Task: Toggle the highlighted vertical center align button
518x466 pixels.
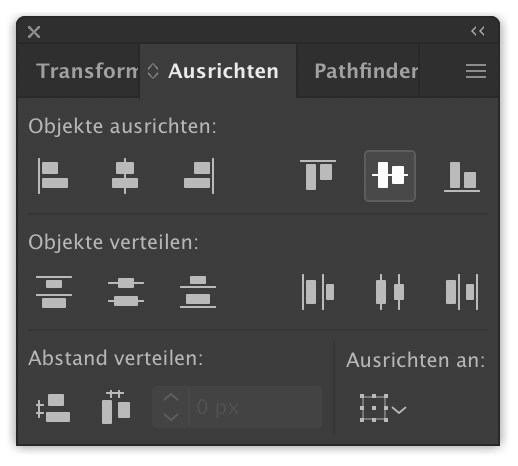Action: tap(390, 176)
